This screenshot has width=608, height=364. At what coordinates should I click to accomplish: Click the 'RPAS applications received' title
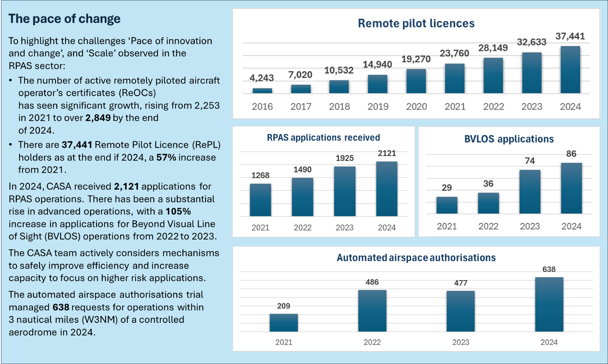click(x=323, y=137)
